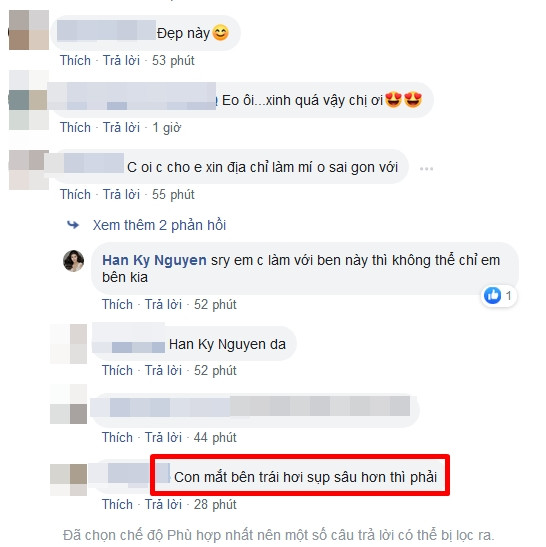Image resolution: width=546 pixels, height=547 pixels.
Task: Expand Xem thêm 2 phản hồi replies
Action: tap(159, 225)
